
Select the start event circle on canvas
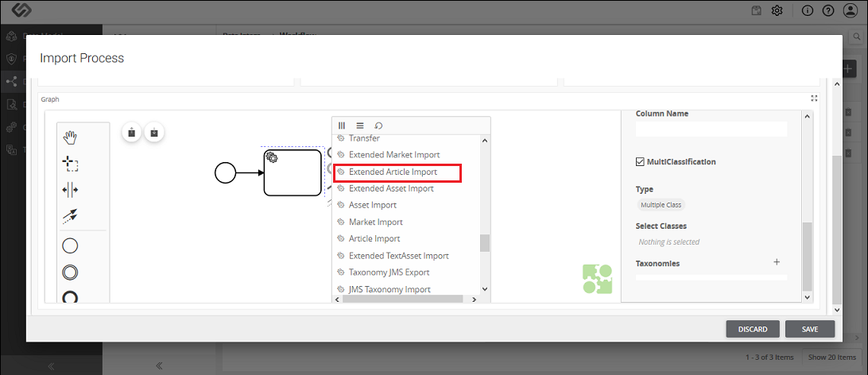(225, 173)
